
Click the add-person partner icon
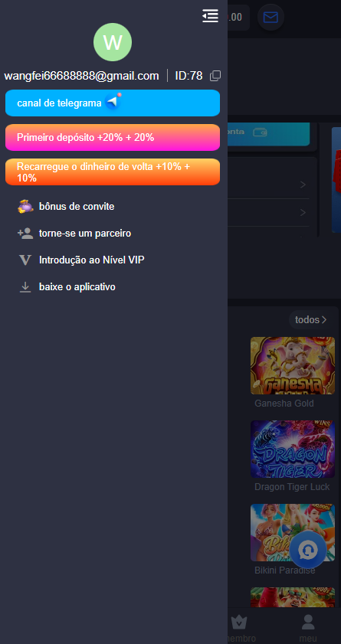[25, 234]
